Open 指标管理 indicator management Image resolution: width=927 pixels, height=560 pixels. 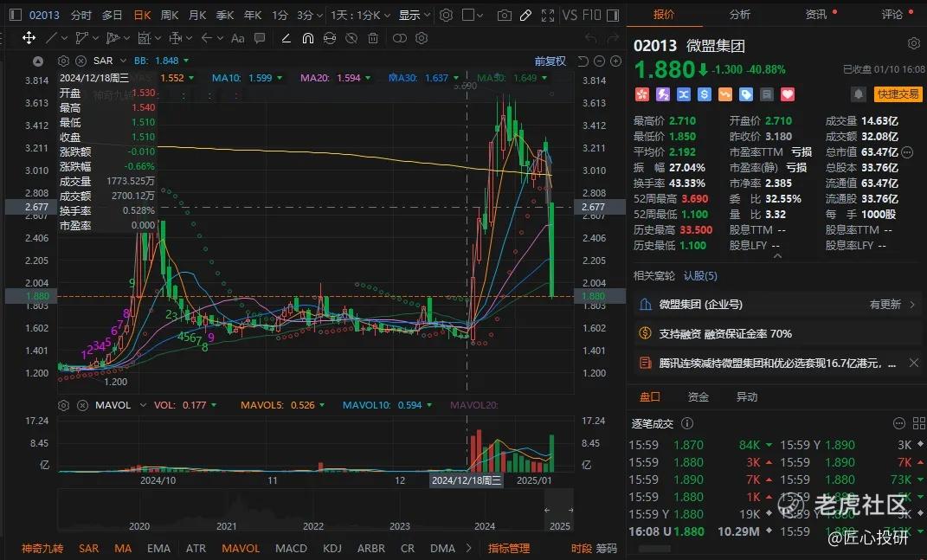click(509, 549)
